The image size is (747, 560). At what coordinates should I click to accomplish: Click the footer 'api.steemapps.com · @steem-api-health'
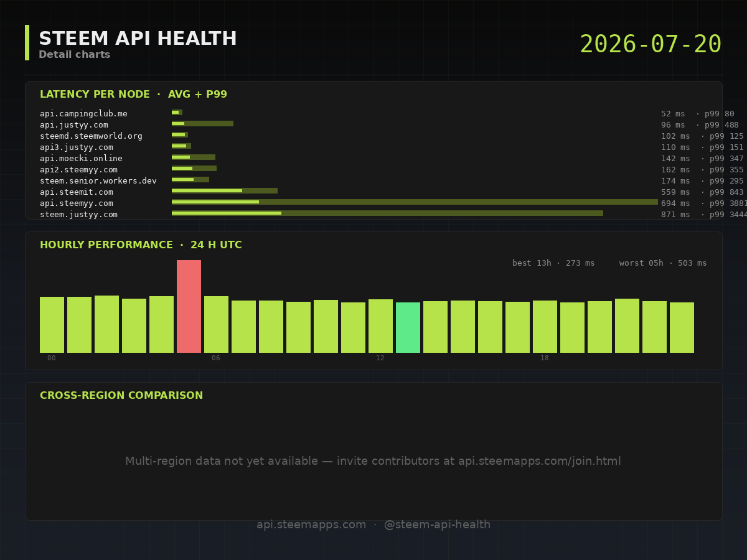(x=374, y=525)
